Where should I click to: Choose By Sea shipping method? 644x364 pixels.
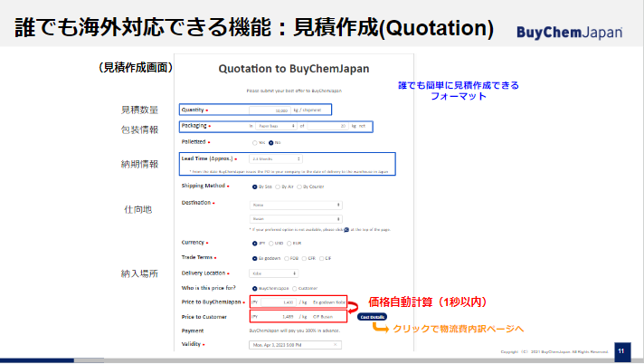click(x=255, y=187)
